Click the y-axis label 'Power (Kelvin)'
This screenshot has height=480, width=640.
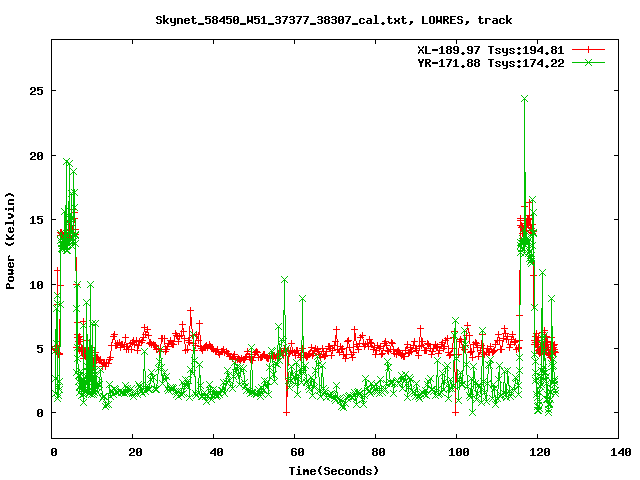coord(10,241)
